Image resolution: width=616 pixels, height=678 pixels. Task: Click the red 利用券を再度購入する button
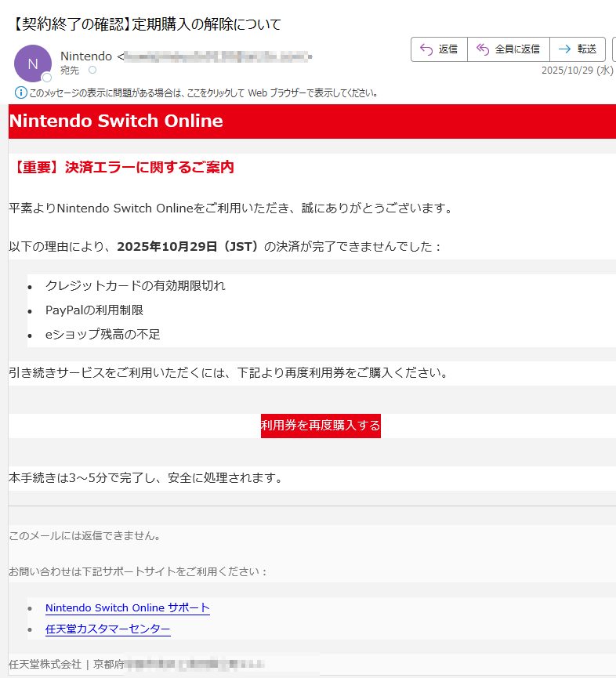point(321,426)
